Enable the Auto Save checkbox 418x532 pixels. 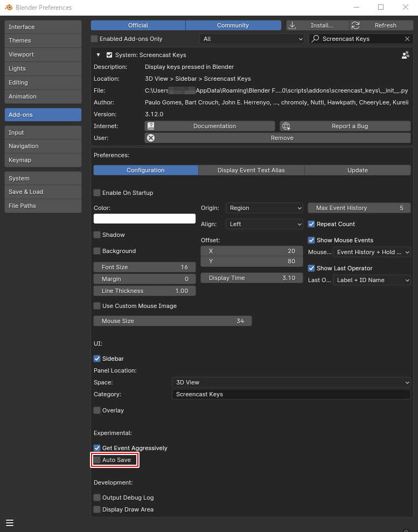[97, 460]
